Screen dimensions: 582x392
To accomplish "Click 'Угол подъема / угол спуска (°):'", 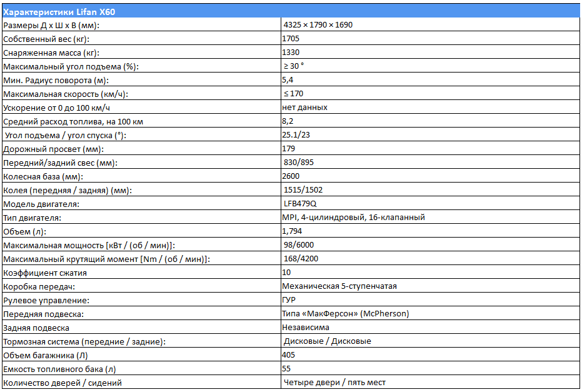I will [66, 135].
